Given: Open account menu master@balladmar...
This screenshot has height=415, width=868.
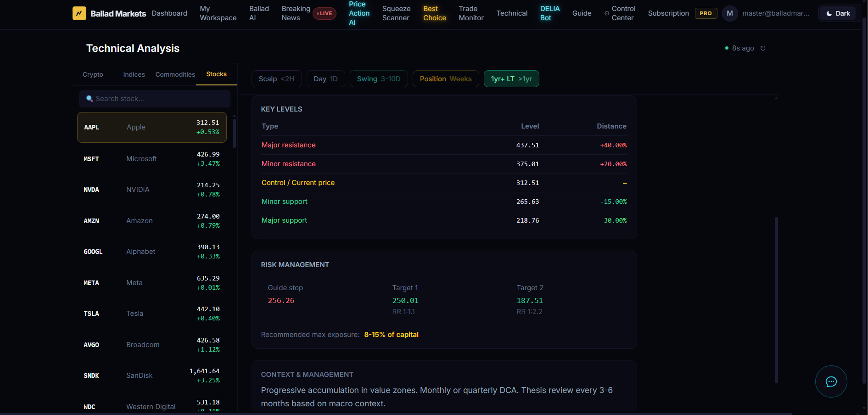Looking at the screenshot, I should [776, 13].
